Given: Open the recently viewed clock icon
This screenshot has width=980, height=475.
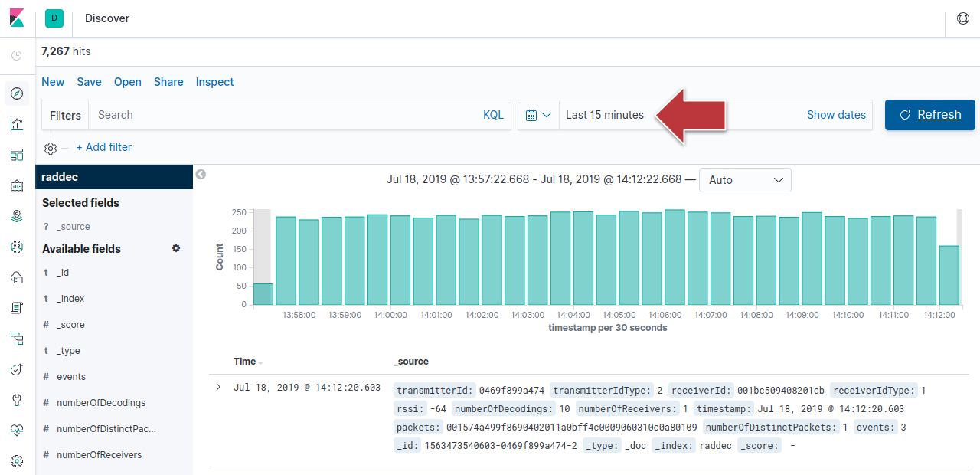Looking at the screenshot, I should pyautogui.click(x=17, y=55).
